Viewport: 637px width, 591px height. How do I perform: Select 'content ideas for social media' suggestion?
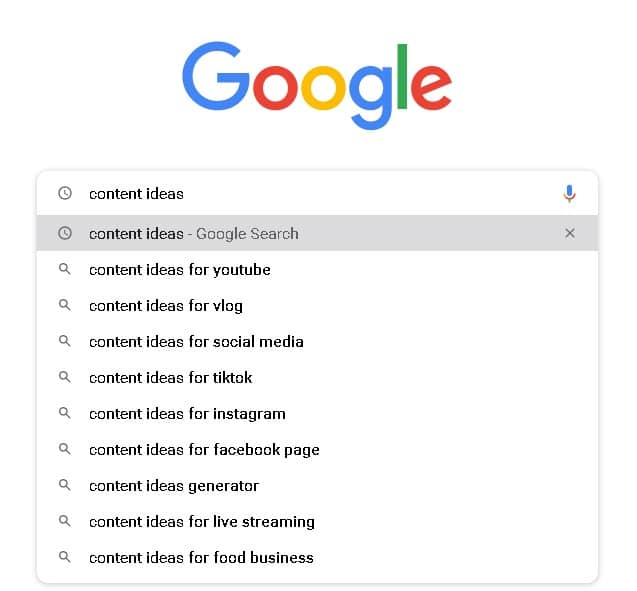pos(317,342)
